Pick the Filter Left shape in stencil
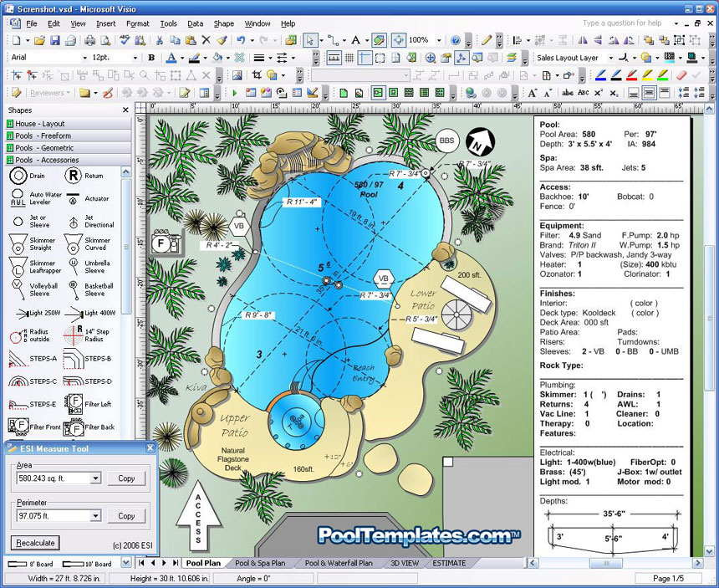 point(88,404)
